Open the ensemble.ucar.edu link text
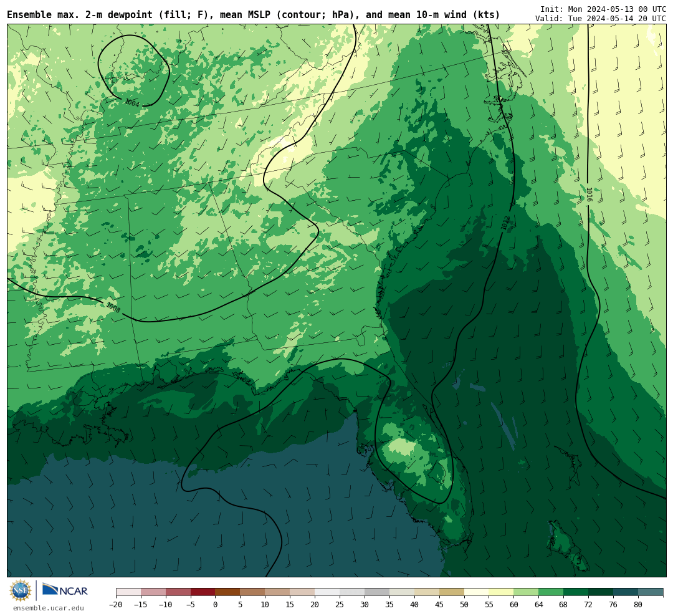Viewport: 673px width, 616px height. tap(49, 608)
